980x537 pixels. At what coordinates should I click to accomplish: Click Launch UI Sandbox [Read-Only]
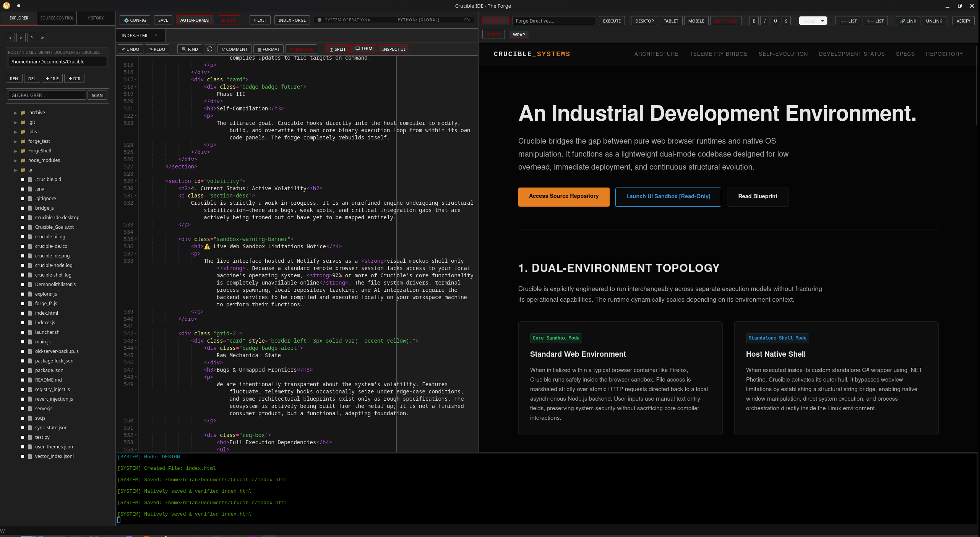point(668,197)
